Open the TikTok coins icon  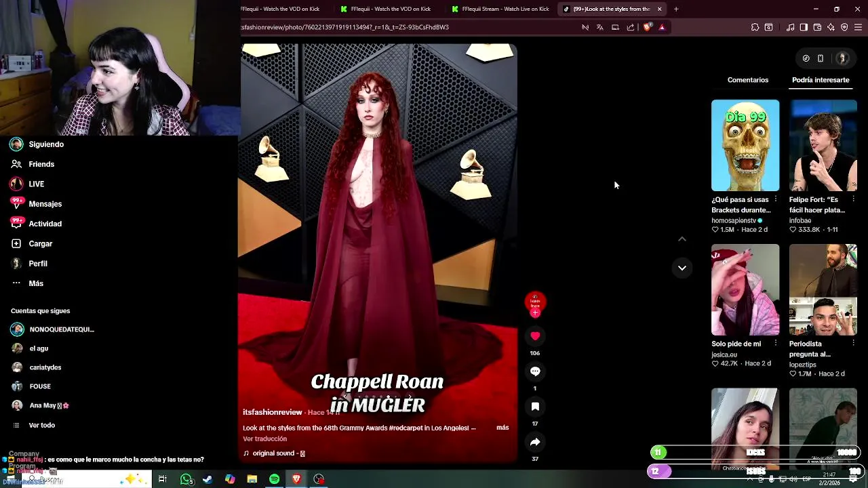[806, 58]
